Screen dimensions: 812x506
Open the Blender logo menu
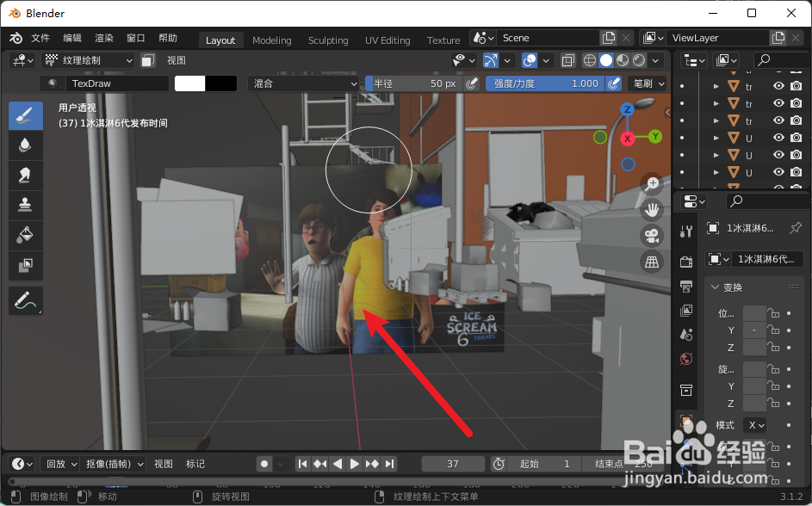(16, 38)
